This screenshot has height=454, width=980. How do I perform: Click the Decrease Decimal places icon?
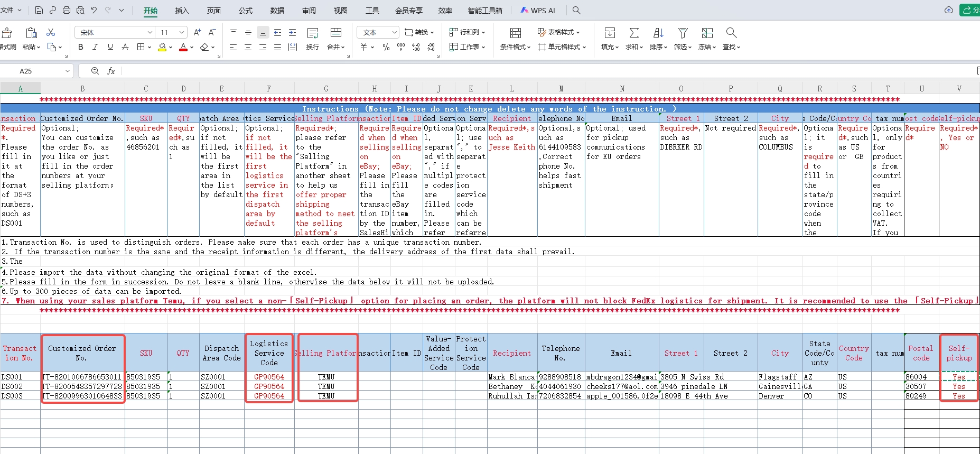431,47
